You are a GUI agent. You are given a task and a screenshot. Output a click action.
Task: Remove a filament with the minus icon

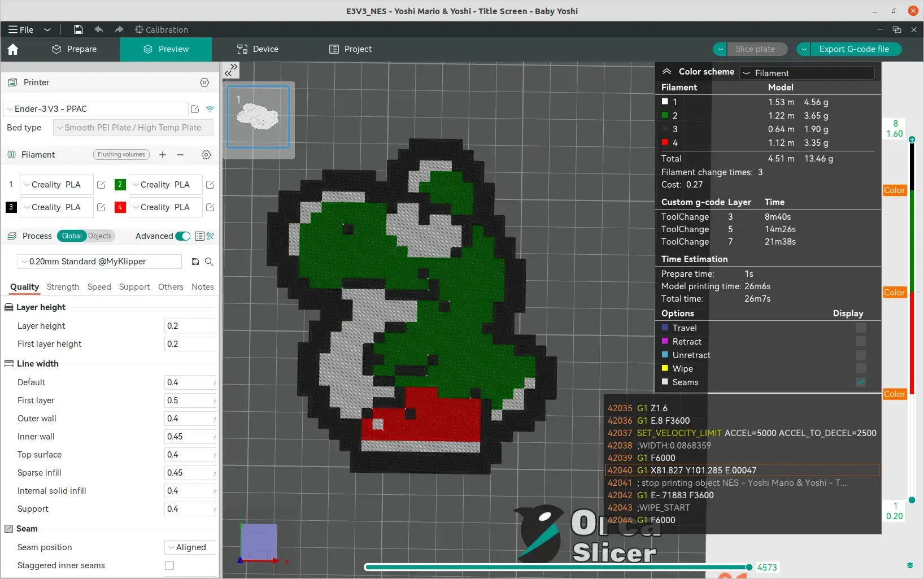point(180,155)
